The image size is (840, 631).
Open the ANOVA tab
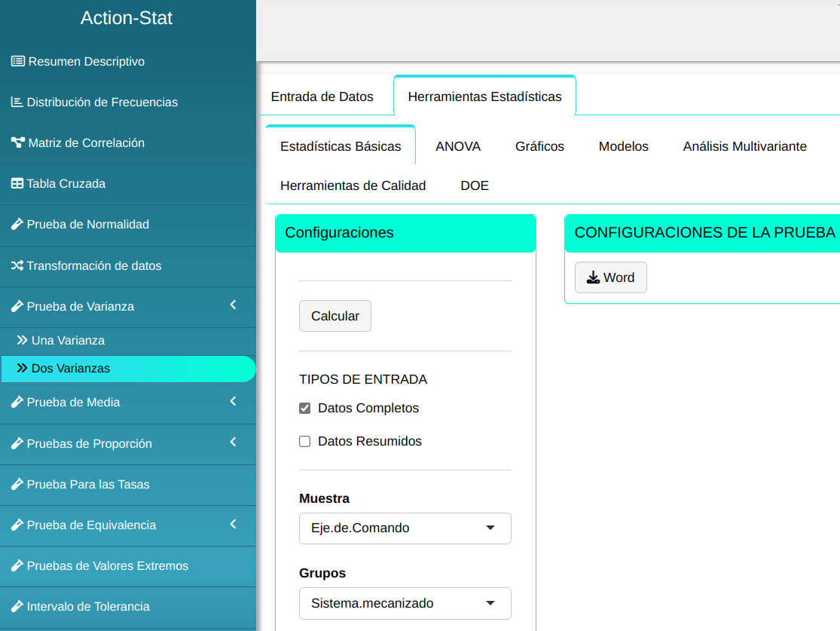click(x=457, y=146)
